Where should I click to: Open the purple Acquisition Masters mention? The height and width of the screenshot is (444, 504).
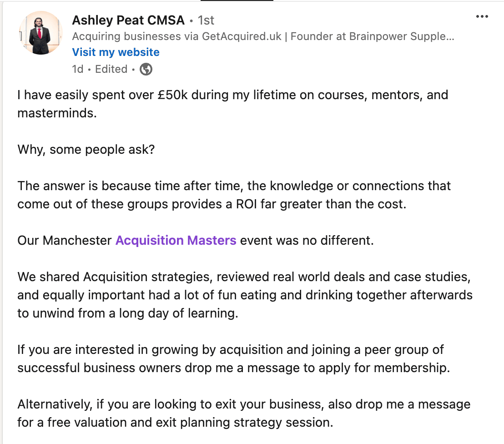176,241
